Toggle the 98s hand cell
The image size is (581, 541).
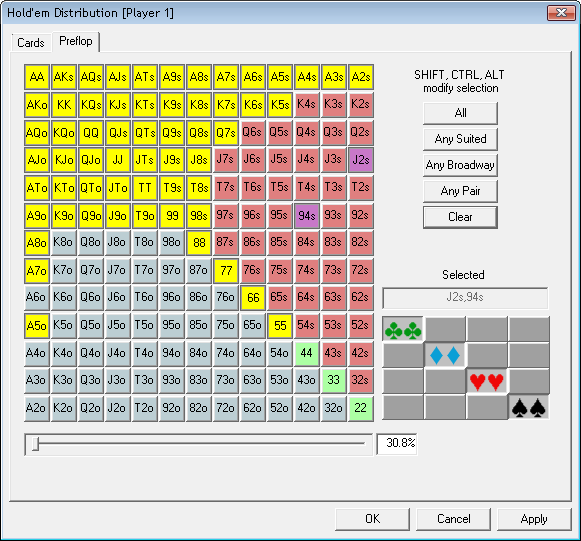click(x=199, y=215)
